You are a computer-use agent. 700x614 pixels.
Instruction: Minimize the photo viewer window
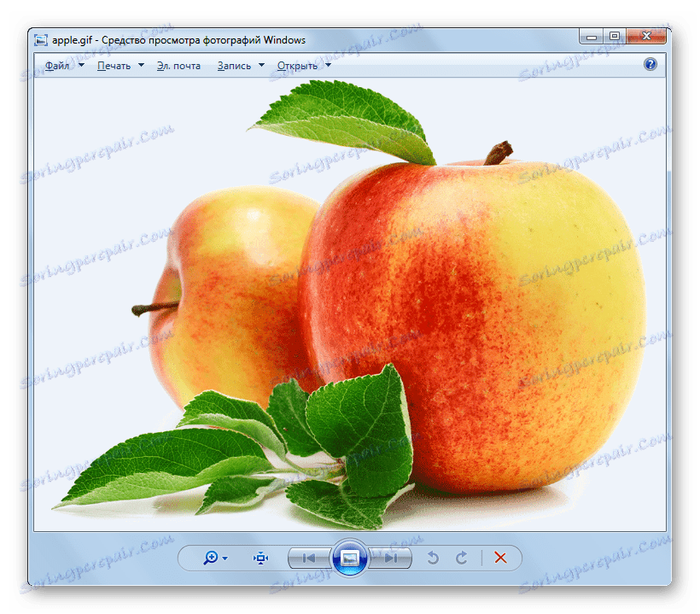coord(592,37)
